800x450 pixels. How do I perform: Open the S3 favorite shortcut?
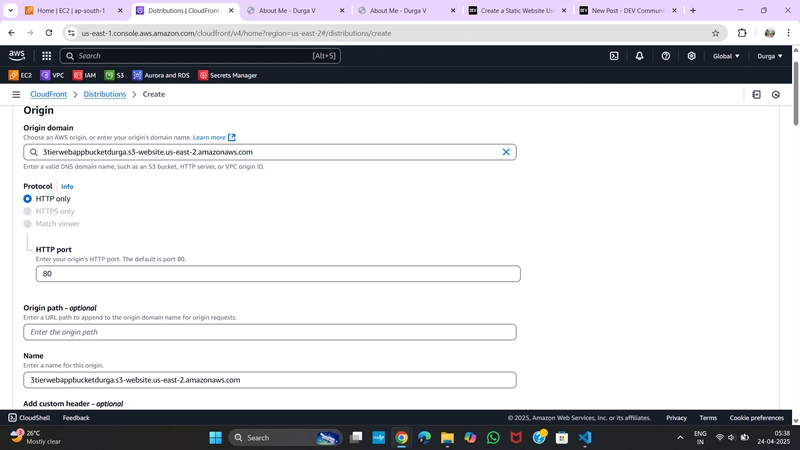114,76
